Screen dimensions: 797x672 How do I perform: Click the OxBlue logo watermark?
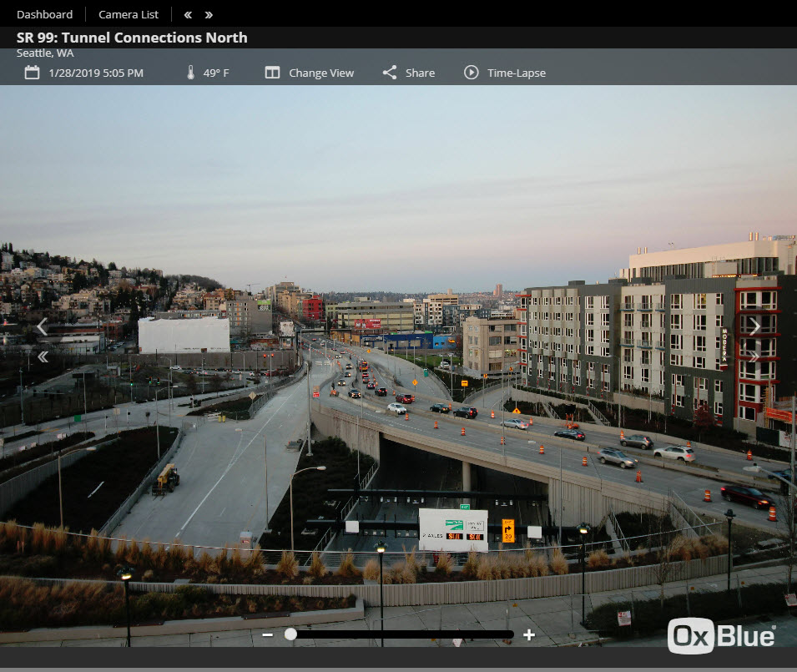(722, 636)
